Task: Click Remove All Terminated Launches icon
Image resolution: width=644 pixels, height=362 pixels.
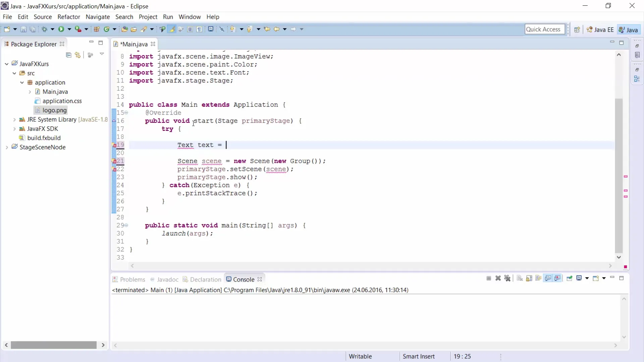Action: [507, 278]
